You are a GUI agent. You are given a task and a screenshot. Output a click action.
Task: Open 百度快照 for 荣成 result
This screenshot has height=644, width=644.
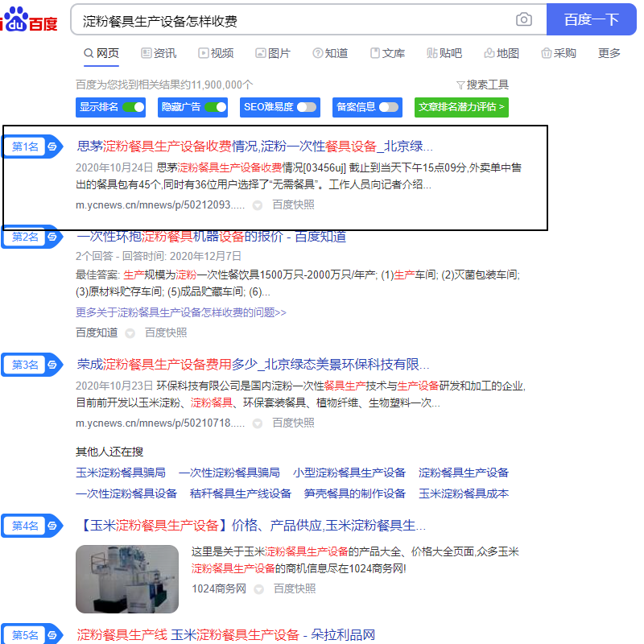[x=293, y=423]
